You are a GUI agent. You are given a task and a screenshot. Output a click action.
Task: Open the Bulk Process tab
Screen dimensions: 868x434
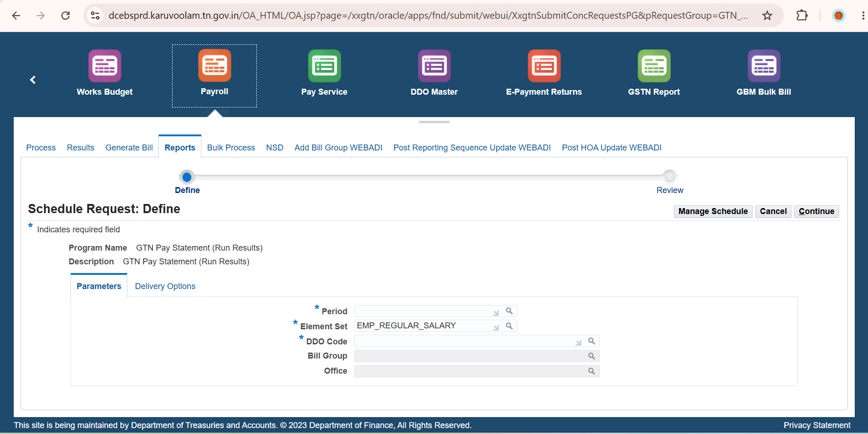pos(231,148)
